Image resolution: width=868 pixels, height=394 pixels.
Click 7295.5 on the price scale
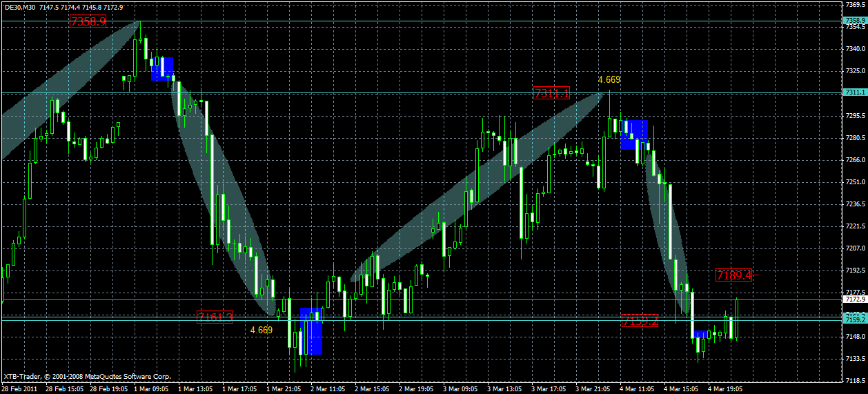(x=854, y=115)
